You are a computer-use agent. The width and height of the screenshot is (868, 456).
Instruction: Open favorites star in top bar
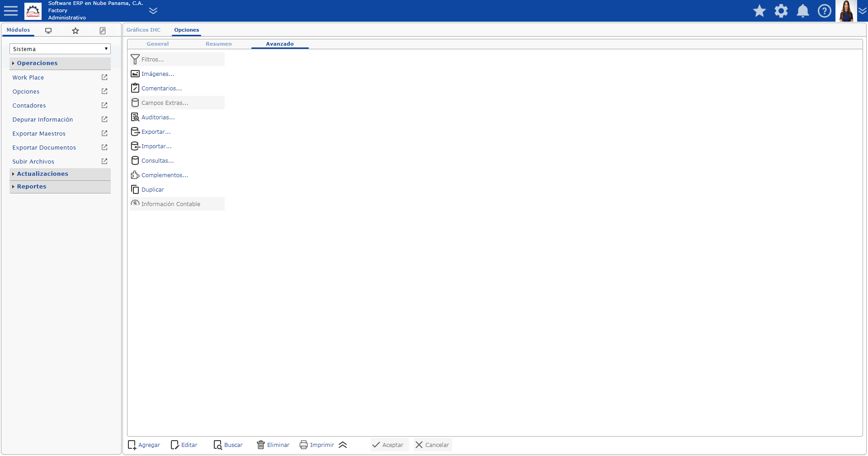(x=759, y=11)
